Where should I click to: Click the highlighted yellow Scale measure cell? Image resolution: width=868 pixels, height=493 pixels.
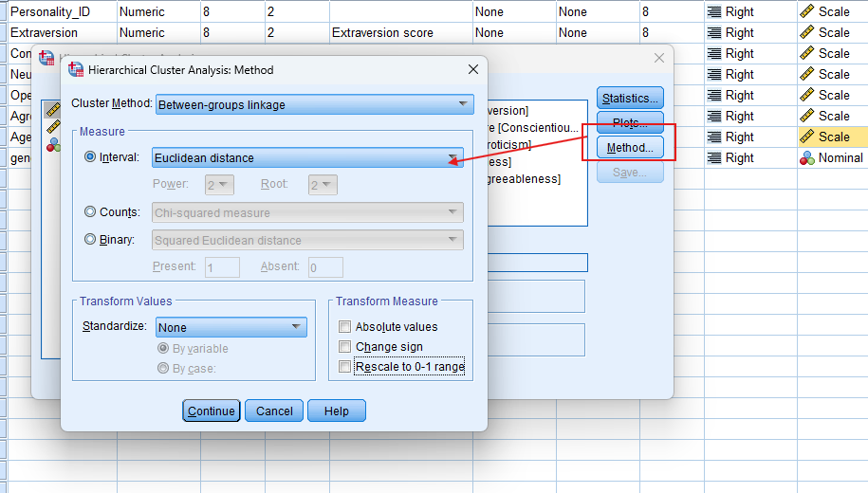[832, 137]
